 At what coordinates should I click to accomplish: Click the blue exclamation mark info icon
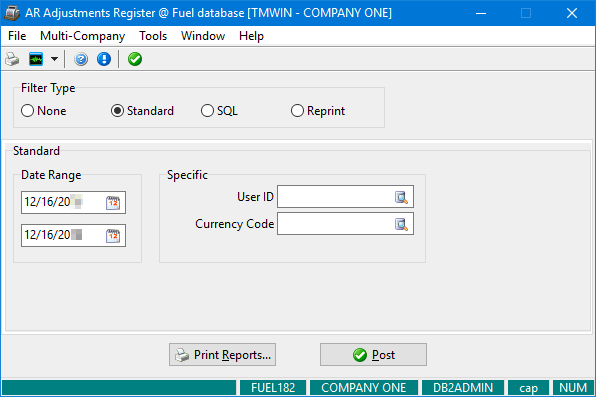pos(104,59)
